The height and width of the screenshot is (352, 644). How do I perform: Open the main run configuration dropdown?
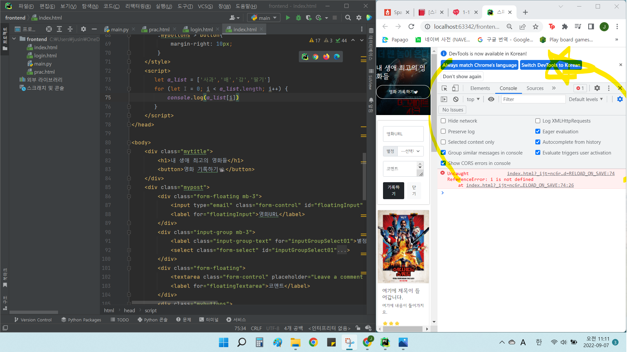point(264,18)
